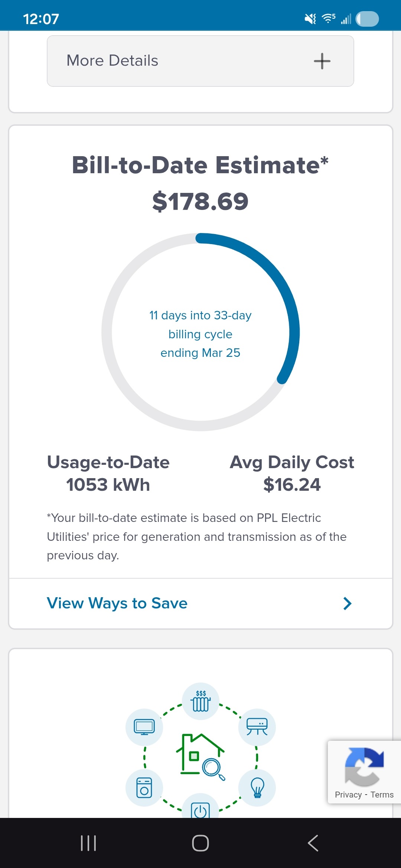Tap the View Ways to Save chevron
Screen dimensions: 401x868
[x=348, y=604]
